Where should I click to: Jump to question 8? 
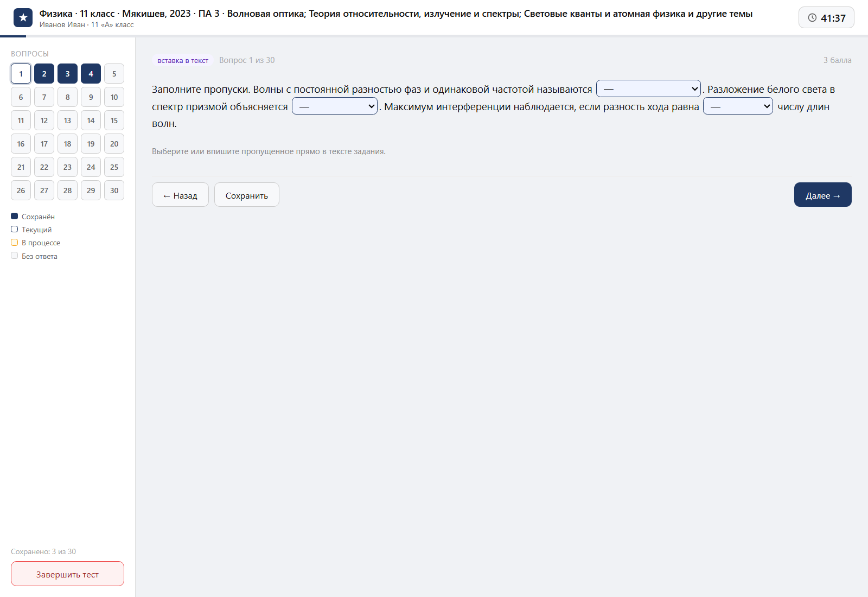point(67,97)
